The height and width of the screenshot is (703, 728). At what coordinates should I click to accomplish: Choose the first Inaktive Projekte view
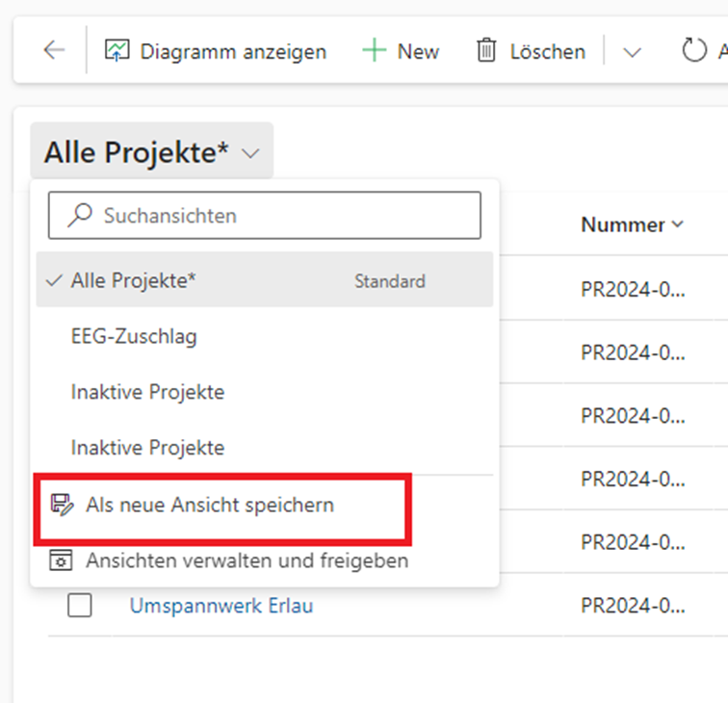pos(147,392)
